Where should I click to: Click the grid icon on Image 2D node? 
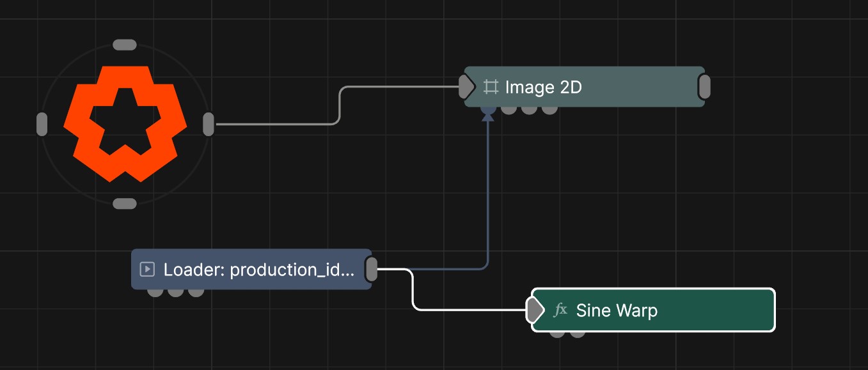pos(491,87)
